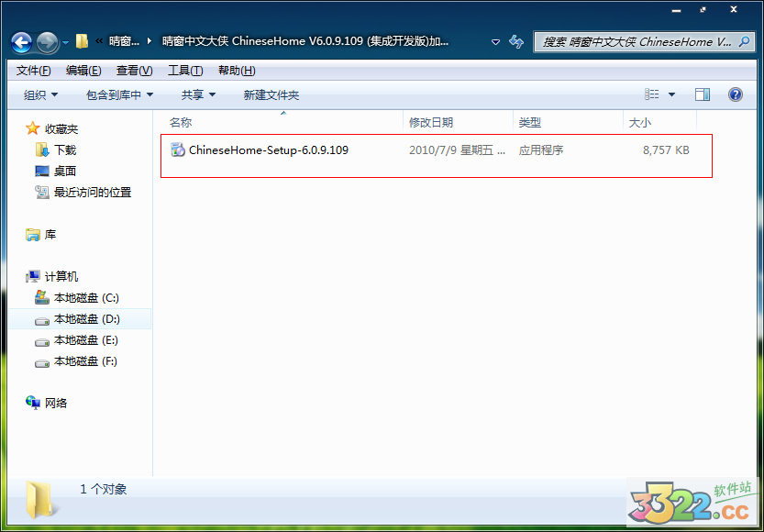Select ChineseHome-Setup-6.0.9.109 file name

(269, 150)
